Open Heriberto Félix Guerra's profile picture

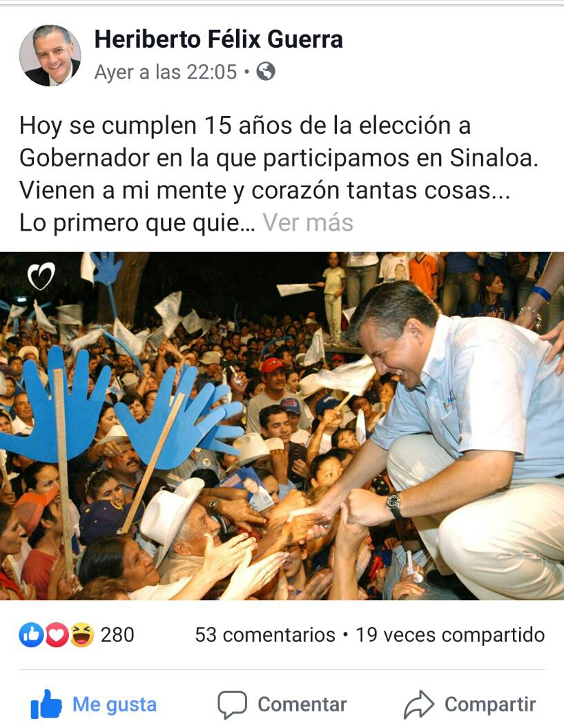50,55
